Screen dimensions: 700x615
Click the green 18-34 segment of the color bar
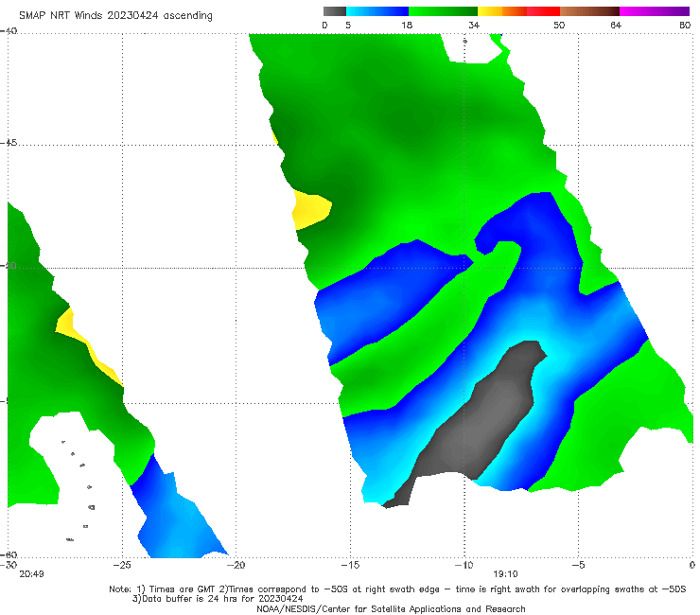click(443, 11)
